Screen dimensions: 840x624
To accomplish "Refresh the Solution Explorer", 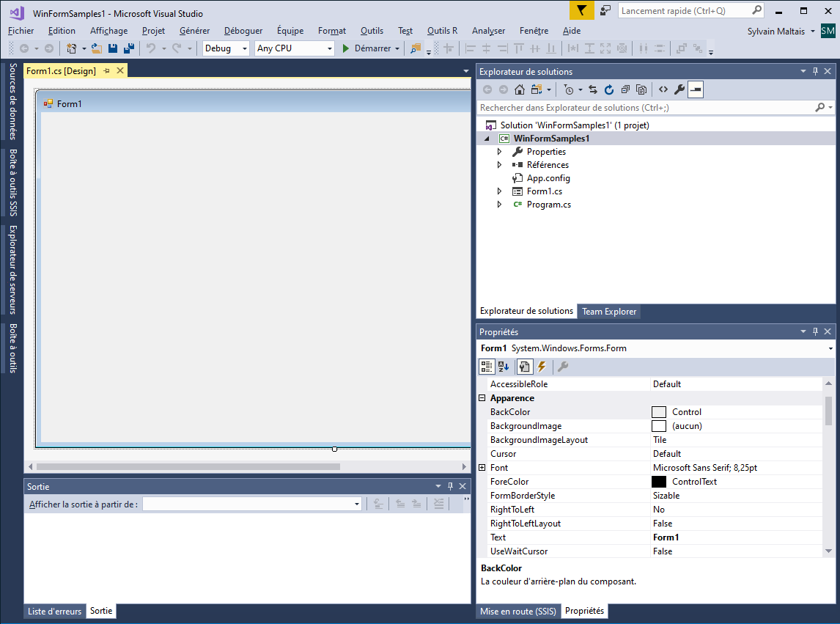I will click(x=608, y=89).
